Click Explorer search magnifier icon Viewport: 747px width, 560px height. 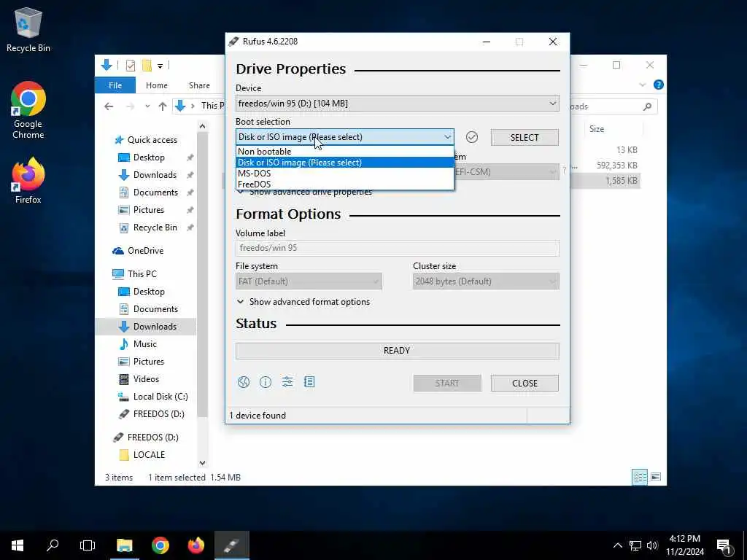[647, 106]
